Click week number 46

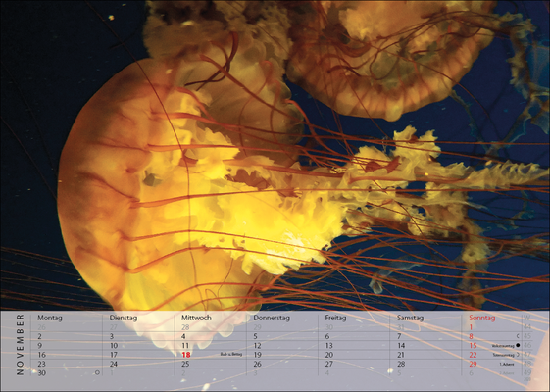click(x=527, y=345)
